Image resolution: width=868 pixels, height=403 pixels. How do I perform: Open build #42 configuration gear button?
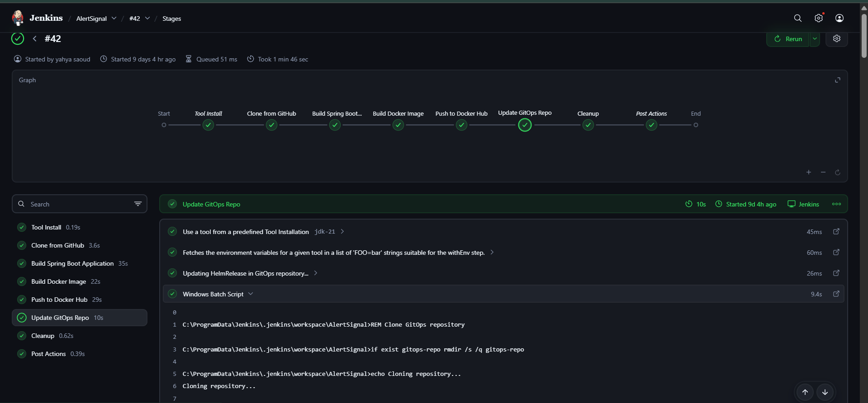(x=836, y=39)
